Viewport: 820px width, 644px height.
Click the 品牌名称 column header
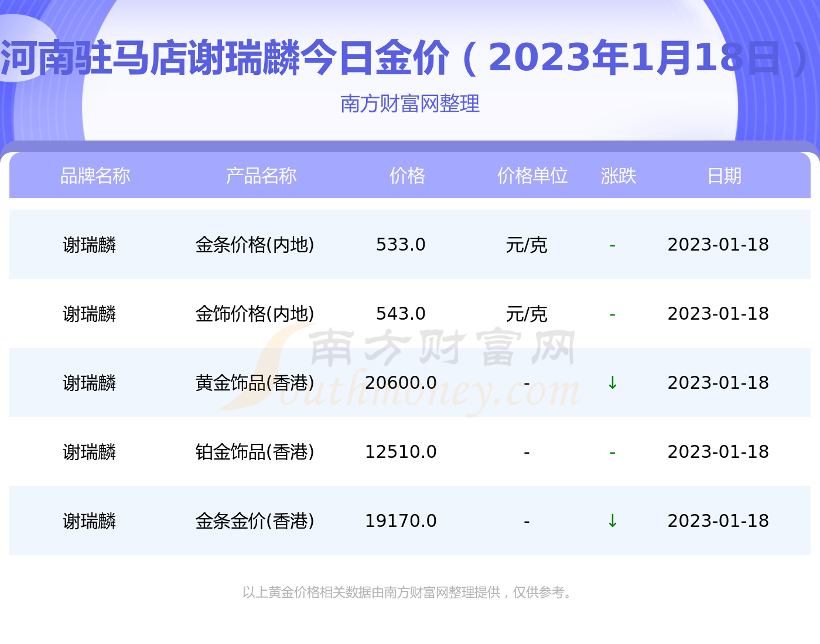pyautogui.click(x=95, y=176)
